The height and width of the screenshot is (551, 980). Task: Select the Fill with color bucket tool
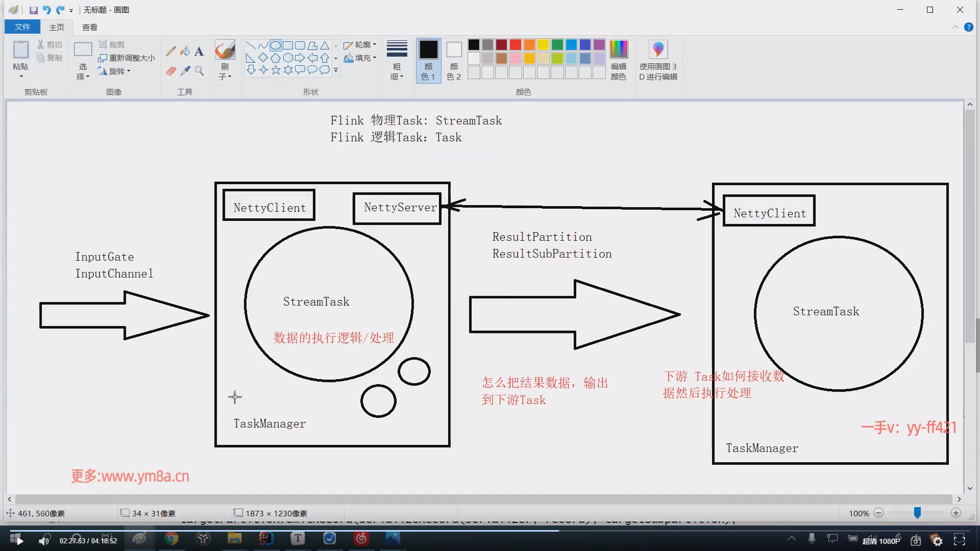tap(185, 51)
